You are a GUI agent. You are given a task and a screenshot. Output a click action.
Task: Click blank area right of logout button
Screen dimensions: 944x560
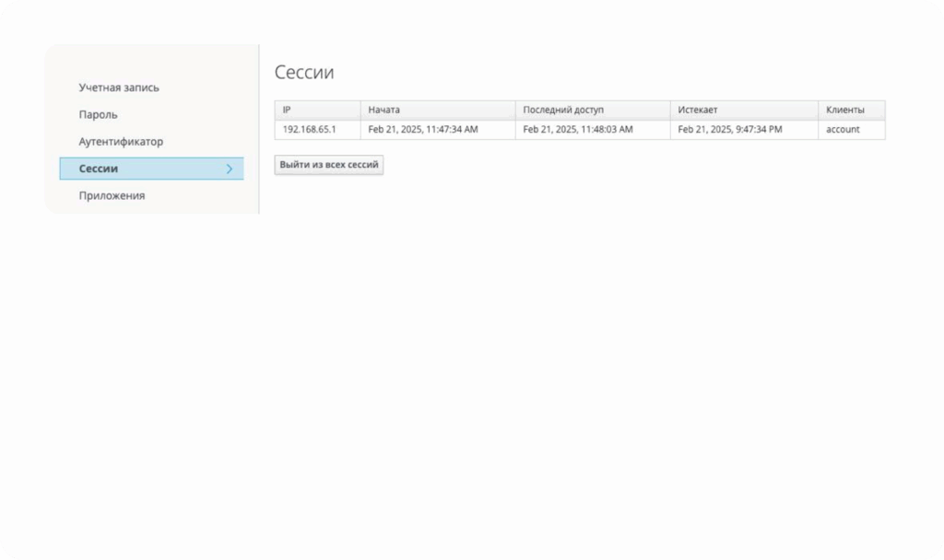click(599, 165)
